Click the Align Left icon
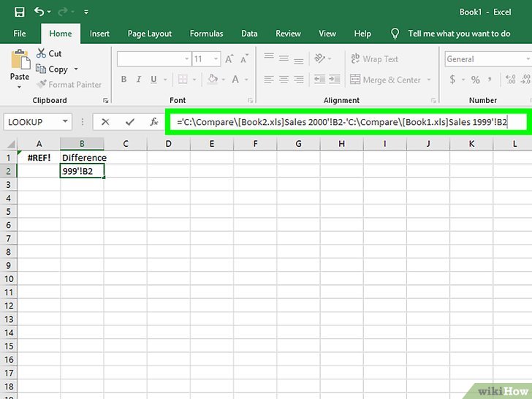This screenshot has width=532, height=399. [269, 80]
